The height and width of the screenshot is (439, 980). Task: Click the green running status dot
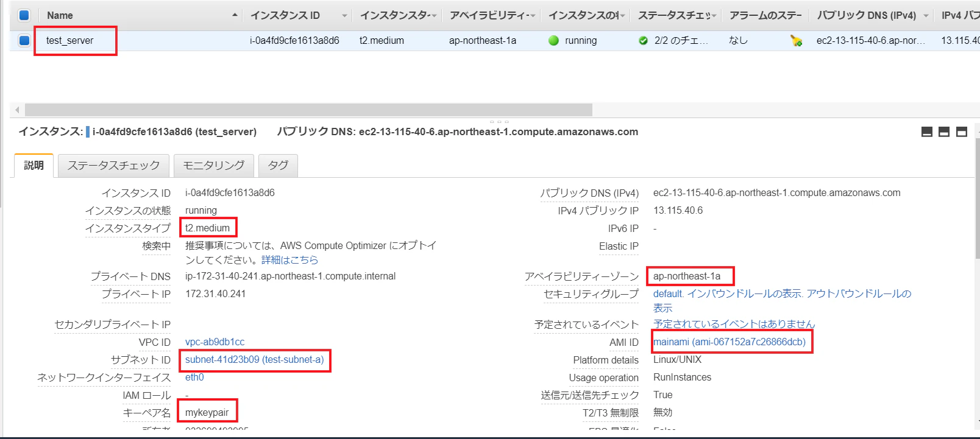pyautogui.click(x=553, y=41)
